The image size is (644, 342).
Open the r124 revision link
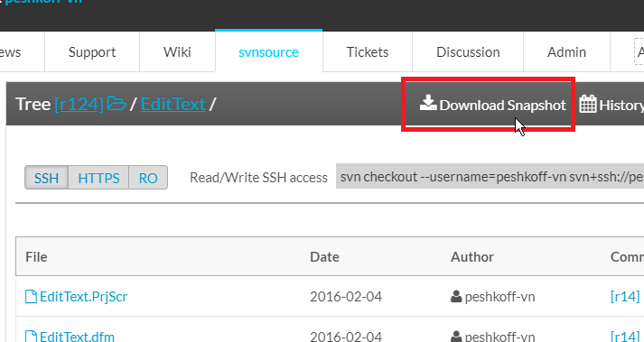pos(79,104)
